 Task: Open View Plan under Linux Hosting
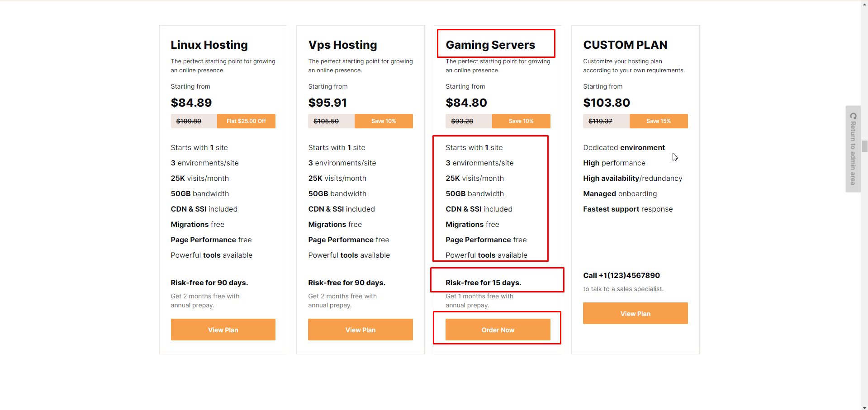tap(223, 330)
